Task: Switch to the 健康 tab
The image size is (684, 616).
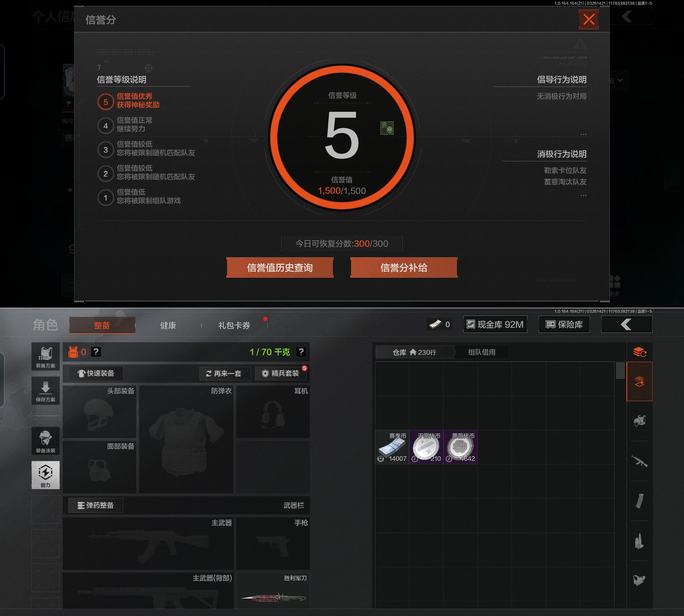Action: tap(168, 325)
